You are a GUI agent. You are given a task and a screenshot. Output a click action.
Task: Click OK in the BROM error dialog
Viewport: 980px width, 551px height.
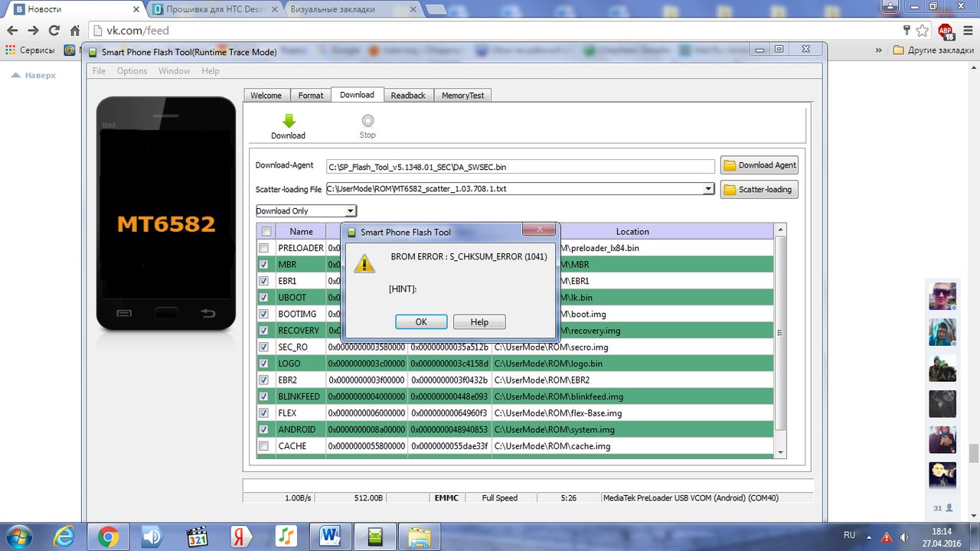pos(421,322)
